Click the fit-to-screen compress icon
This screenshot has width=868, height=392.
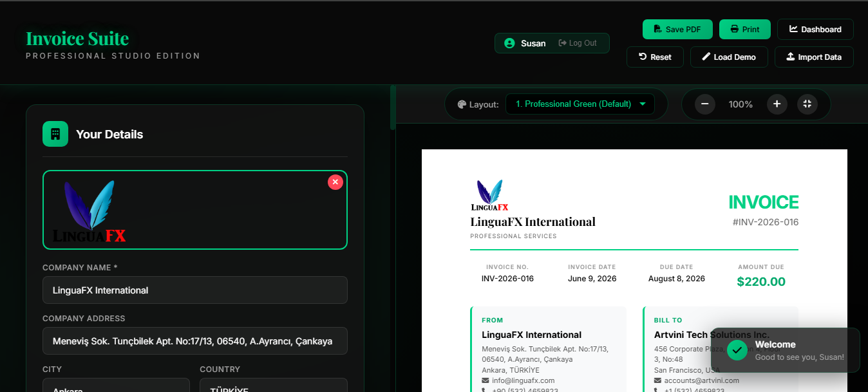(807, 104)
